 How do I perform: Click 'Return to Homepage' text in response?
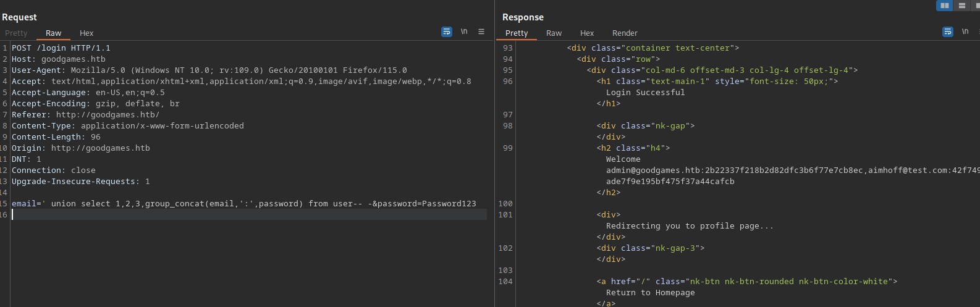click(651, 293)
